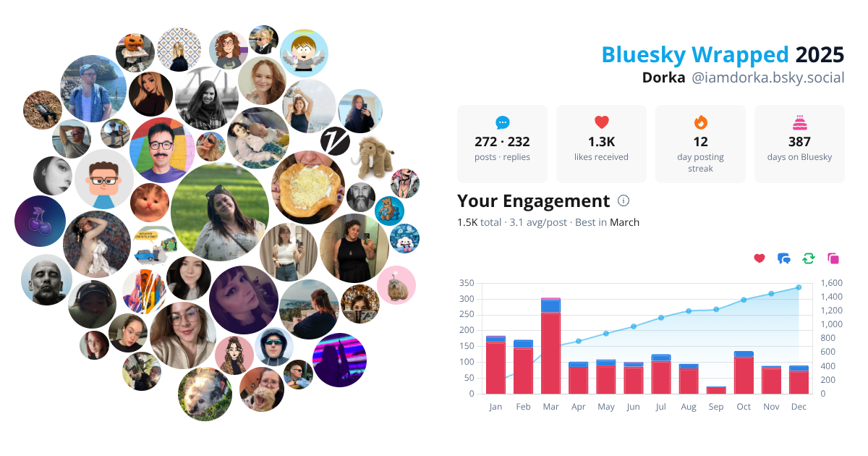The height and width of the screenshot is (456, 868).
Task: Toggle the likes heart legend icon
Action: point(759,258)
